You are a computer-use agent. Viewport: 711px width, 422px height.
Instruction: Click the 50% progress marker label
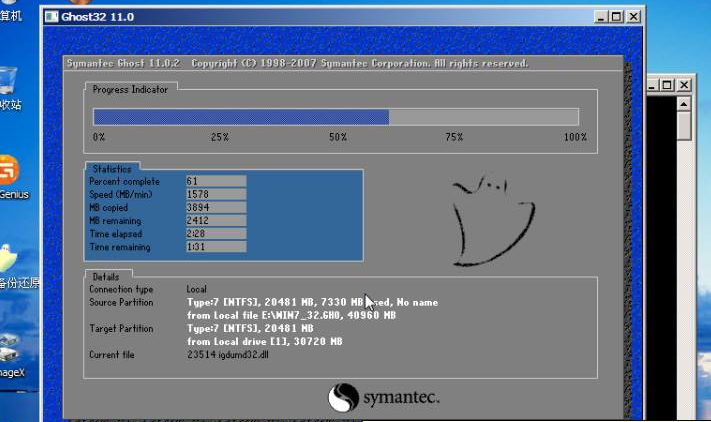click(x=338, y=137)
